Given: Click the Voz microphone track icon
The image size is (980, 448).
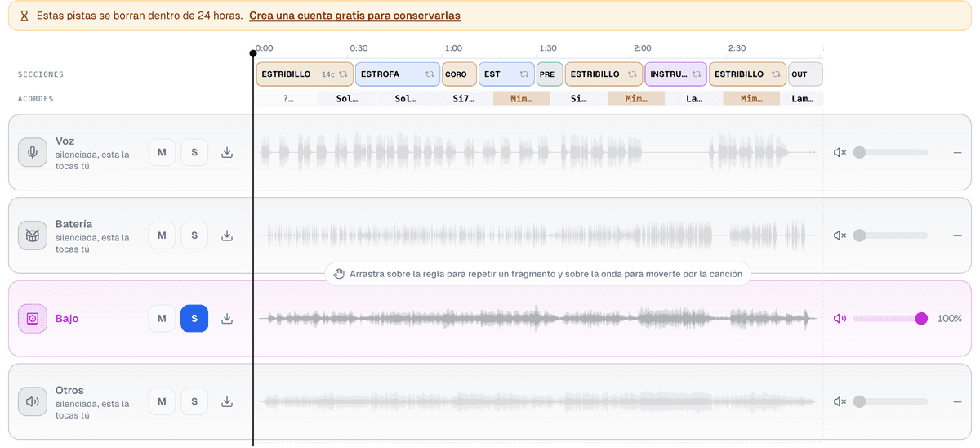Looking at the screenshot, I should 33,152.
